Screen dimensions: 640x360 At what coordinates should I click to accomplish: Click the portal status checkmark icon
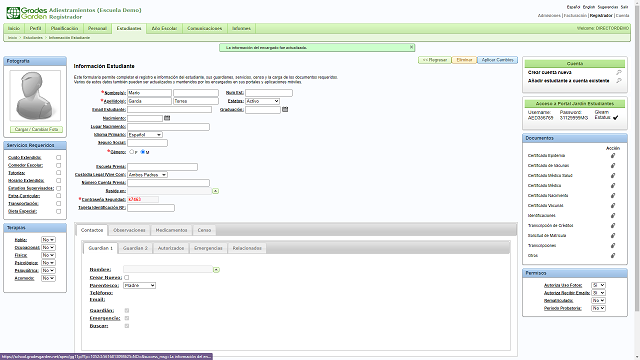coord(616,118)
